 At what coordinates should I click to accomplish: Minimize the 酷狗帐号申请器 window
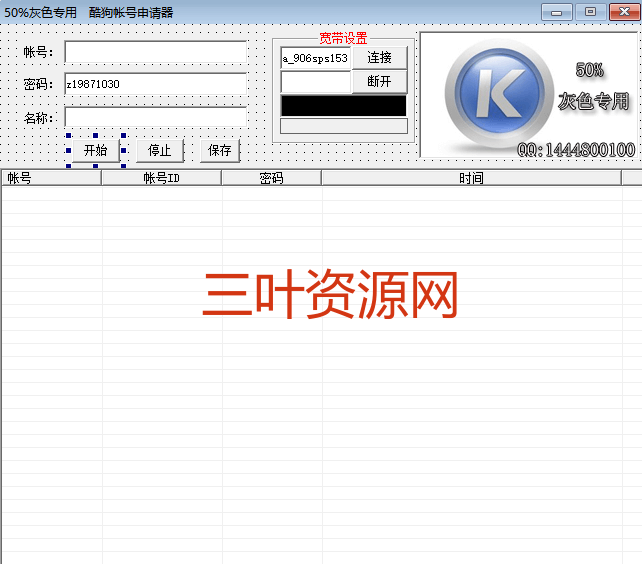(x=556, y=12)
